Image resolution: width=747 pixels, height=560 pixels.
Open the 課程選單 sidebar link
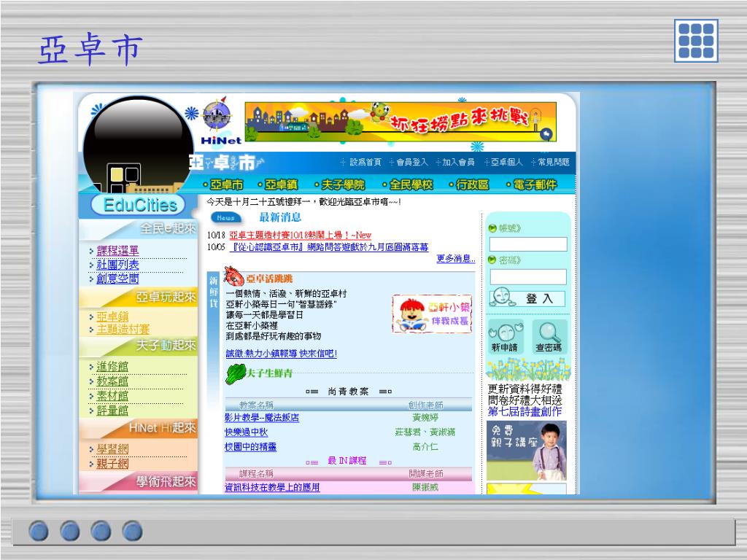coord(117,251)
